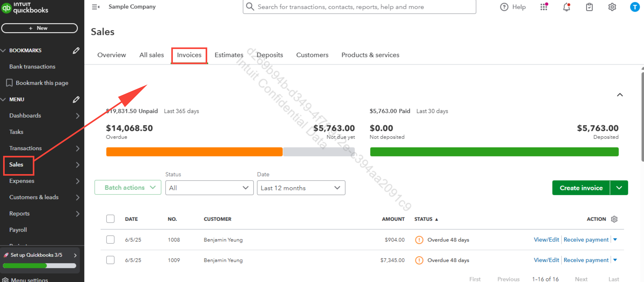Viewport: 644px width, 282px height.
Task: Open the apps grid icon
Action: (544, 7)
